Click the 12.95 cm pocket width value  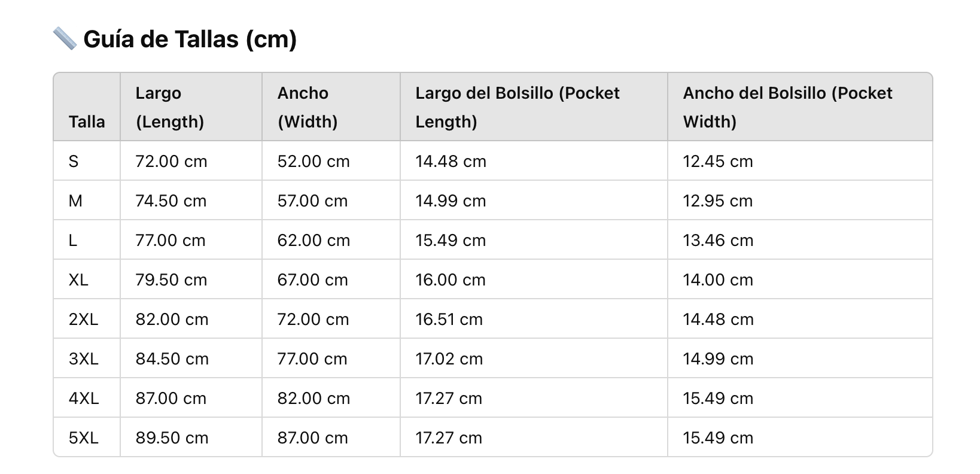[718, 200]
